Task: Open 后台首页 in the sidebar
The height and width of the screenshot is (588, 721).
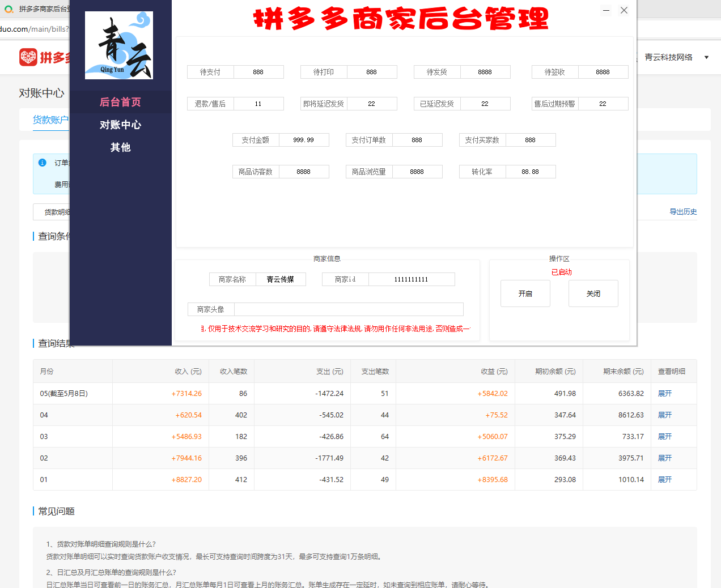Action: point(120,102)
